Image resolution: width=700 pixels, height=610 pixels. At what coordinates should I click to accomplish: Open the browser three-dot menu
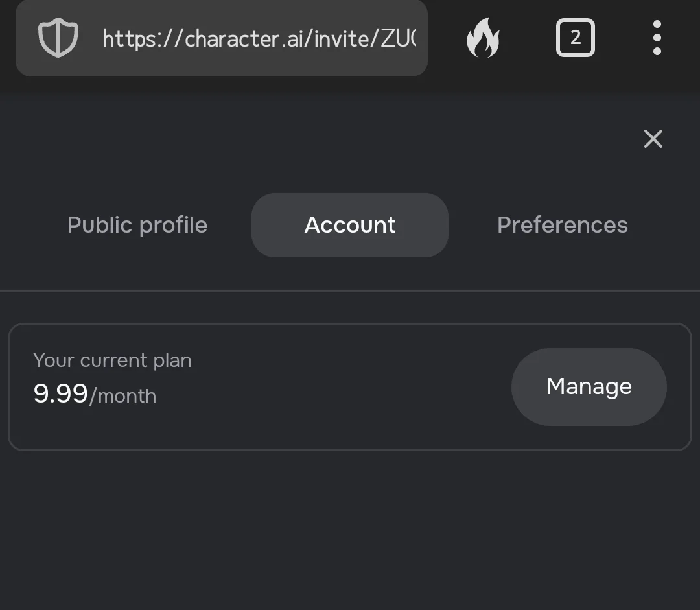coord(657,38)
